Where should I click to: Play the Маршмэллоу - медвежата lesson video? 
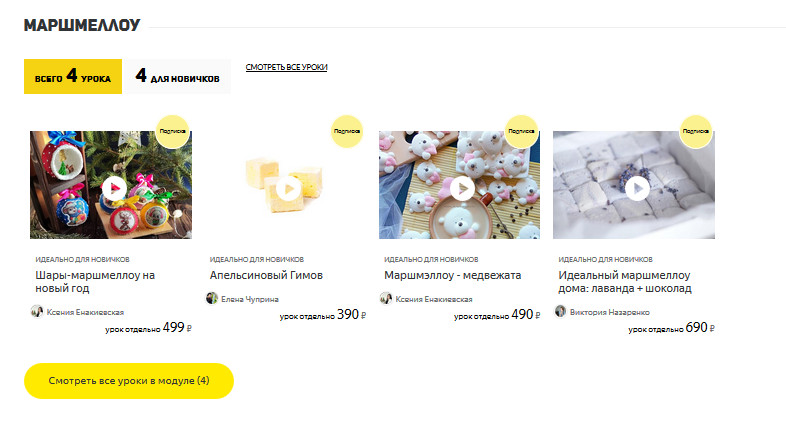462,188
